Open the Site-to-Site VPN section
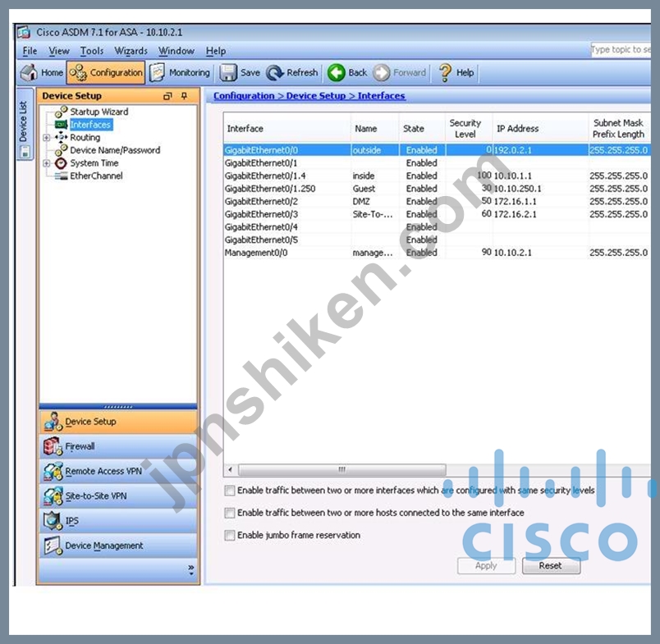 (118, 496)
